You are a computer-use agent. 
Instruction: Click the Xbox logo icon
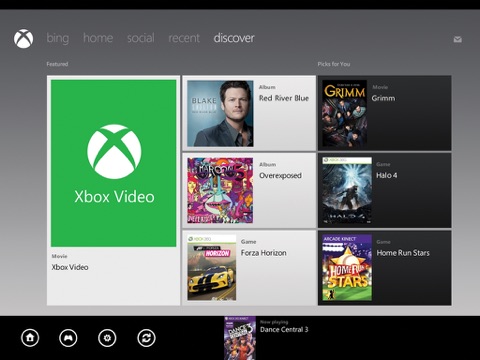click(x=23, y=39)
